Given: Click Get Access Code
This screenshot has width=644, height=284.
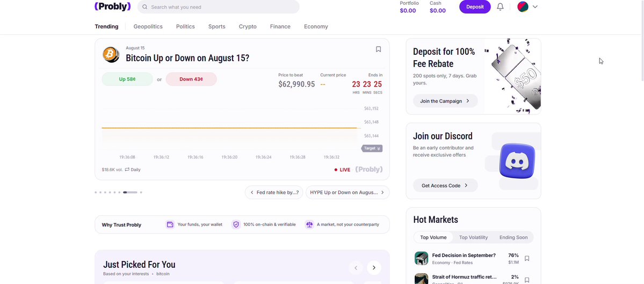Looking at the screenshot, I should point(445,186).
